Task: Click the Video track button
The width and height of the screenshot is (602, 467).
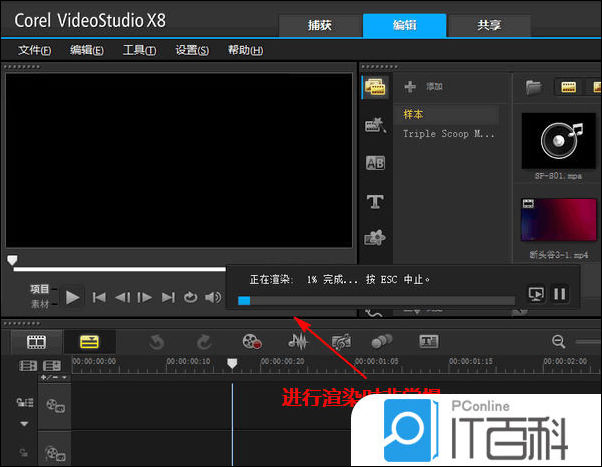Action: [x=55, y=406]
